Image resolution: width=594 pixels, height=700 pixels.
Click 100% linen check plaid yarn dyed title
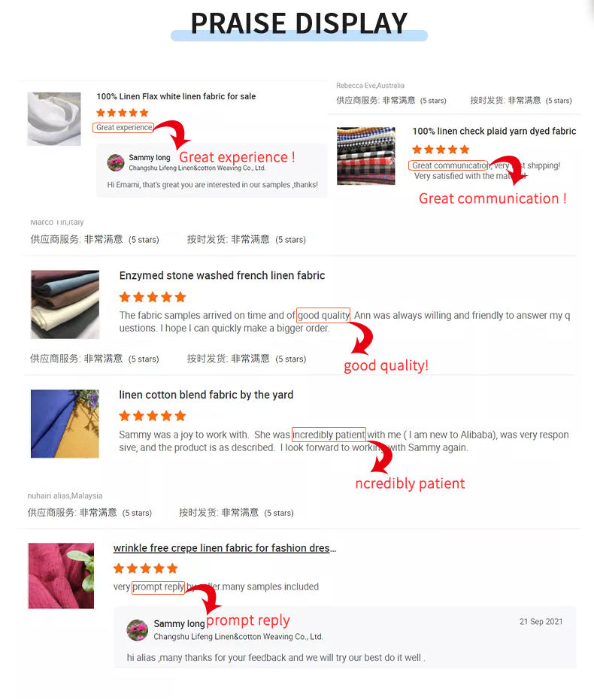tap(494, 132)
